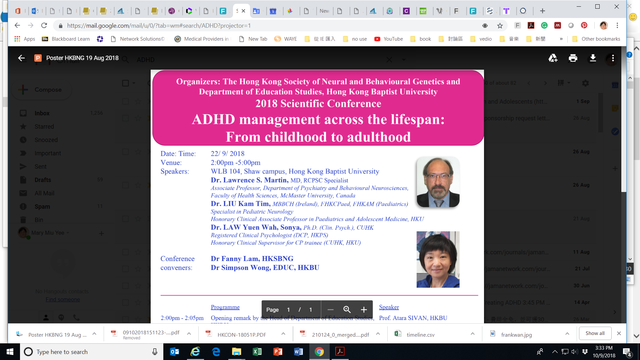Screen dimensions: 640x360
Task: Open Outlook from taskbar
Action: 174,351
